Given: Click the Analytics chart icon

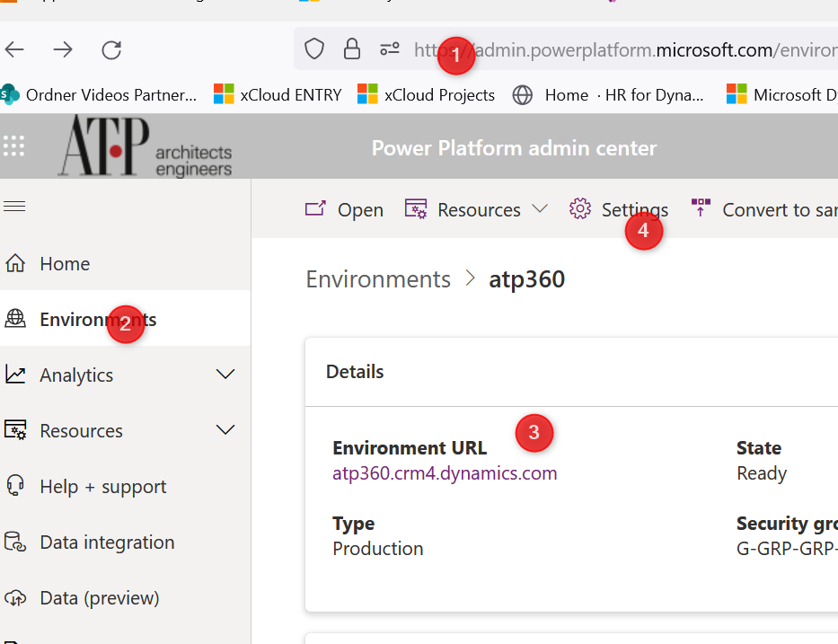Looking at the screenshot, I should pos(15,375).
